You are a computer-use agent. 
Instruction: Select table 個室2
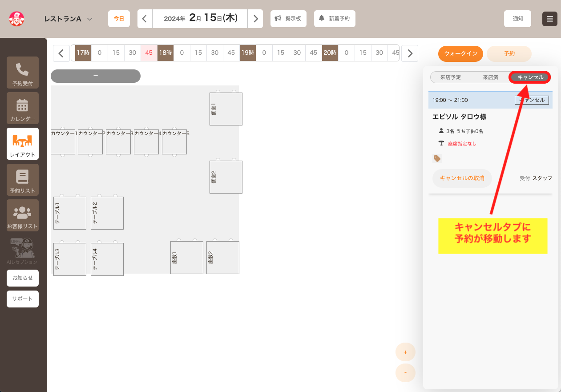coord(226,177)
